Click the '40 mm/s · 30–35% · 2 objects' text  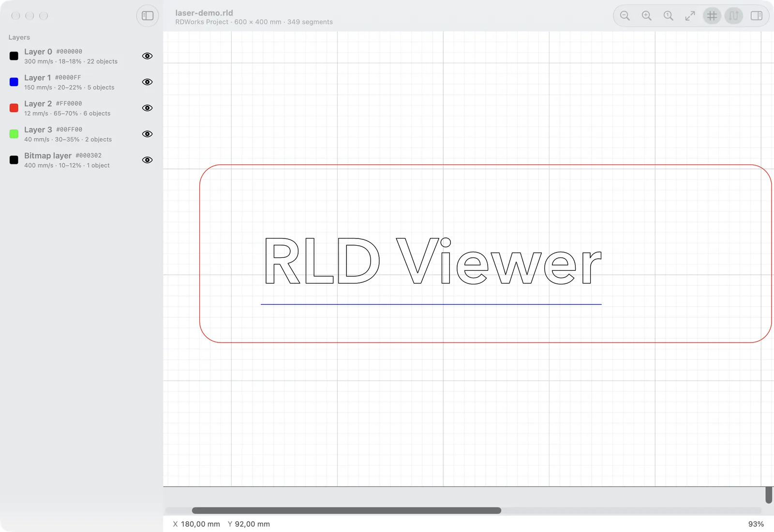[68, 139]
